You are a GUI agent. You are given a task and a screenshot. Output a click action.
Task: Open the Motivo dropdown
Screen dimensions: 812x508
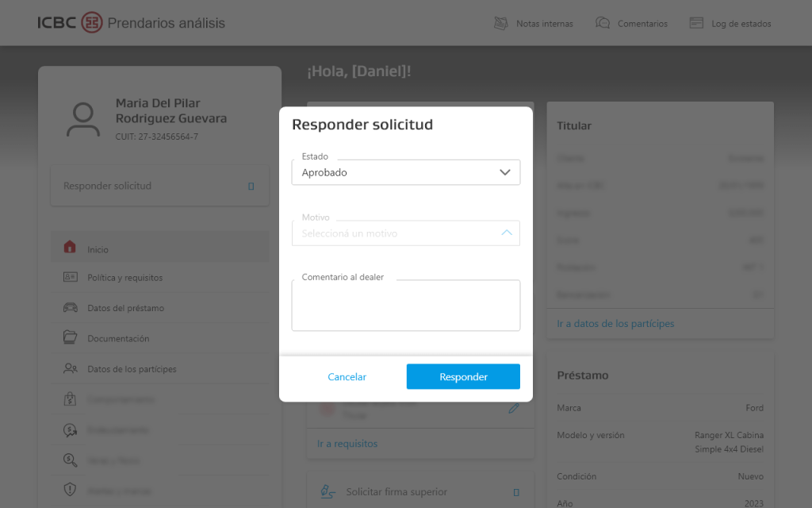[x=406, y=233]
